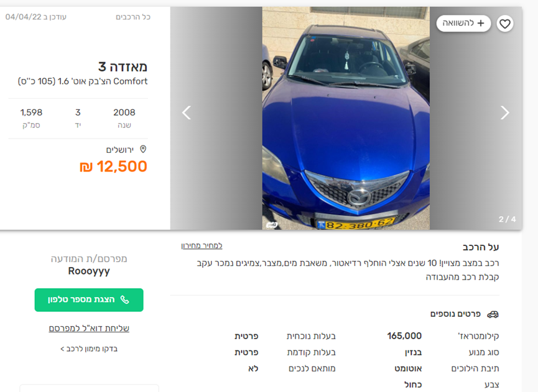Click שליחת דוא"ל למפרסם link
The height and width of the screenshot is (392, 538).
89,328
